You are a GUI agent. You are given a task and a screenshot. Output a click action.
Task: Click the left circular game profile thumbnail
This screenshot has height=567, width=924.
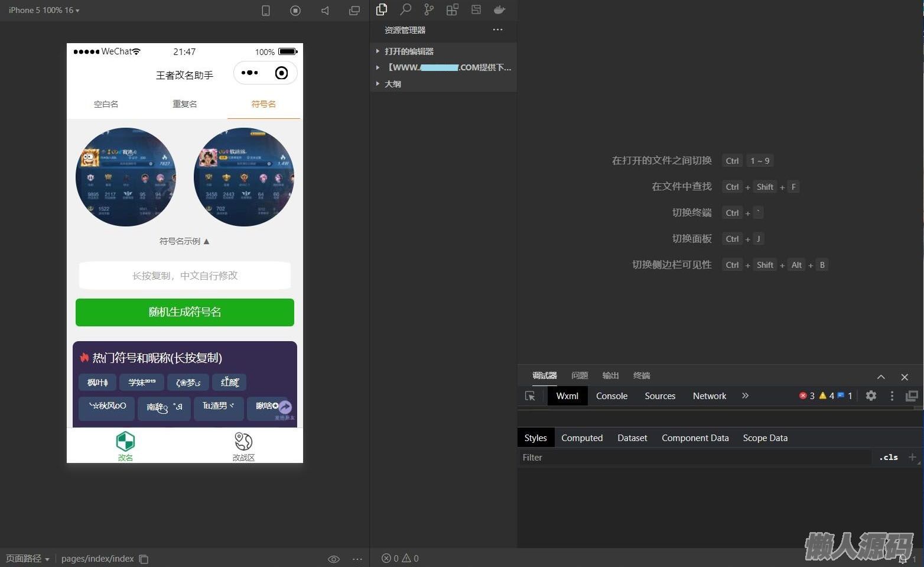tap(126, 177)
